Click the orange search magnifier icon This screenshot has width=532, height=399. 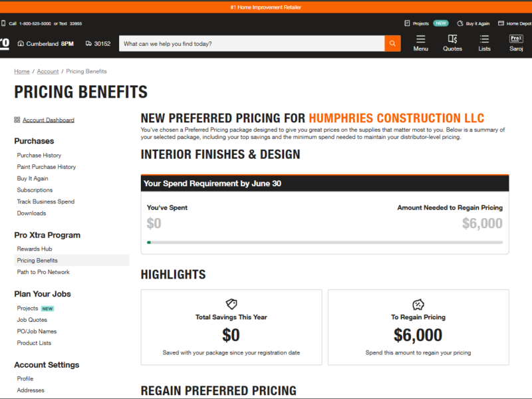pyautogui.click(x=392, y=43)
